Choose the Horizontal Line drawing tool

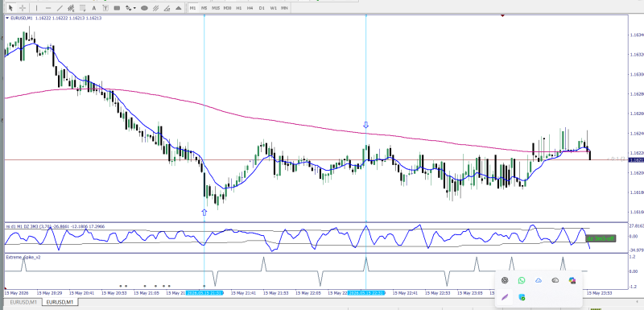[48, 8]
